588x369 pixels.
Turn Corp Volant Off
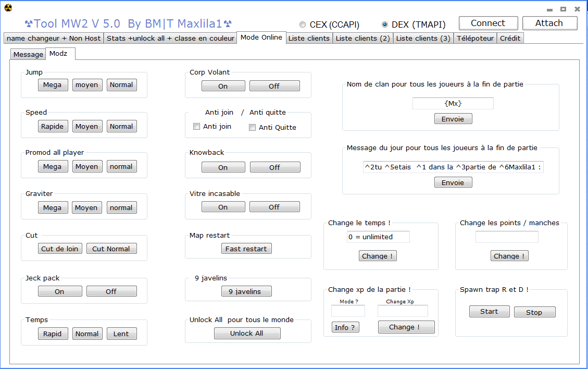(x=274, y=86)
